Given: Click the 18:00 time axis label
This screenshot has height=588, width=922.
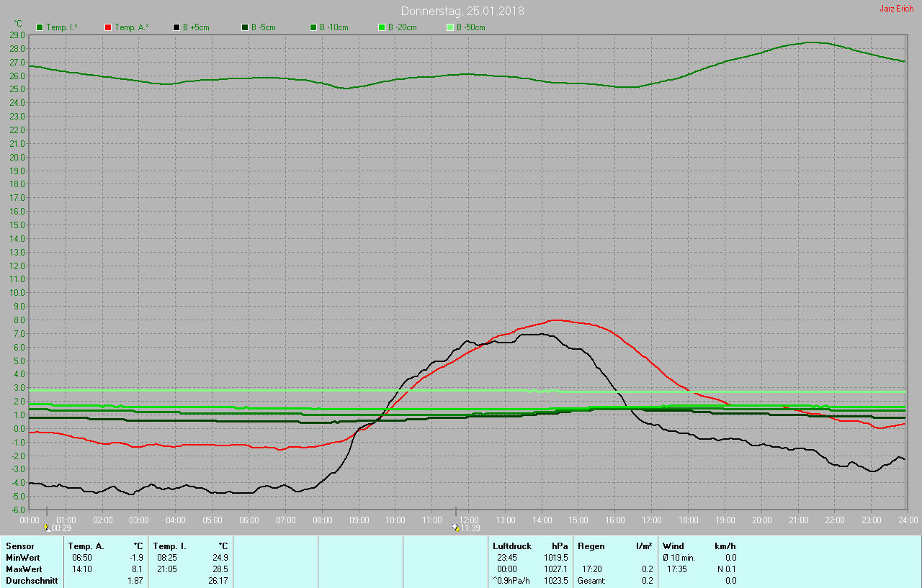Looking at the screenshot, I should tap(688, 520).
